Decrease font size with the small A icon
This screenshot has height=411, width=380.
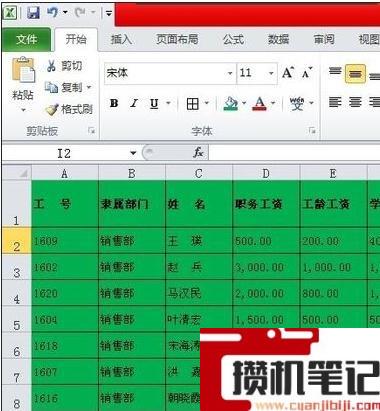pos(307,73)
